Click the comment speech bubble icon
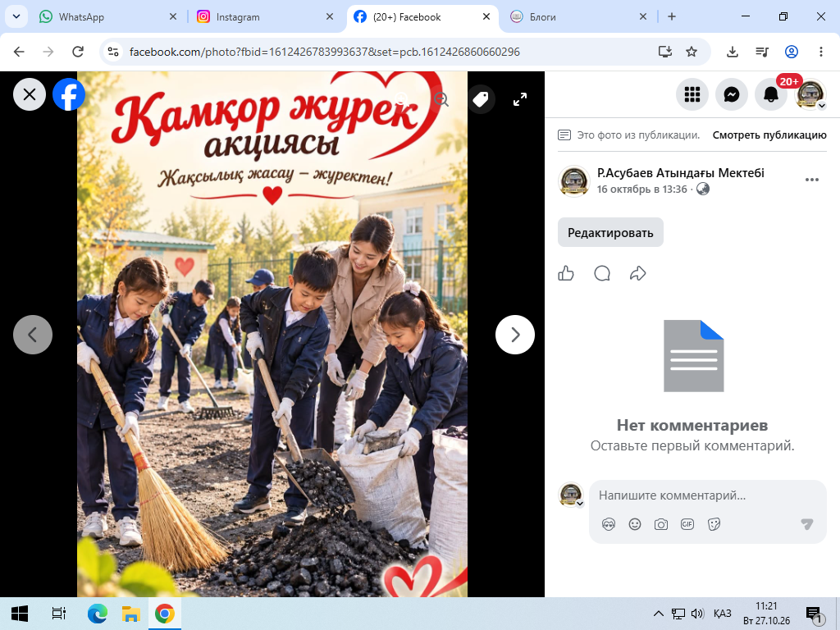 [x=602, y=273]
